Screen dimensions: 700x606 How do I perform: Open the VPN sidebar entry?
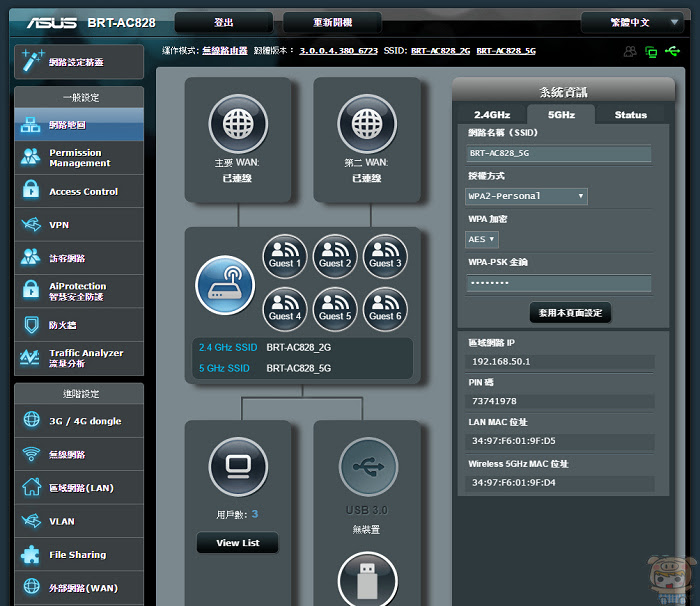[x=79, y=225]
